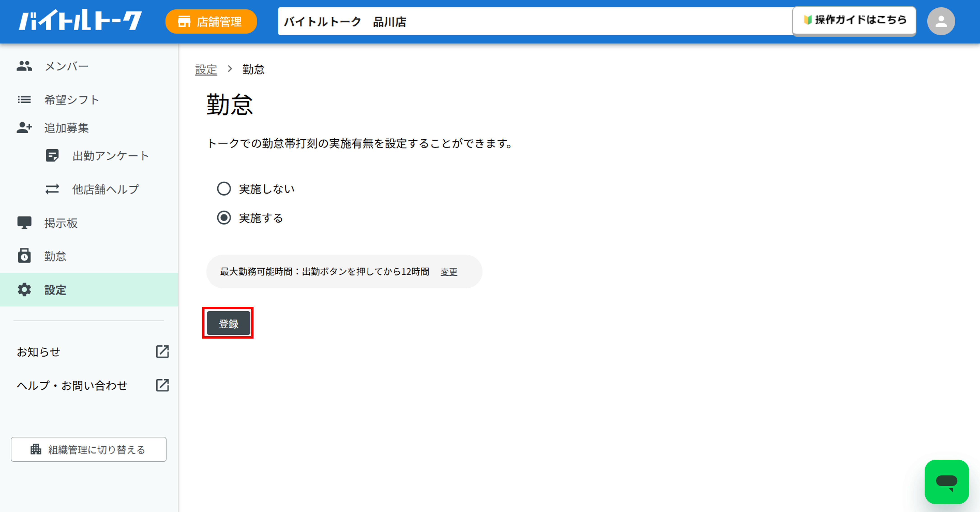
Task: Click 組織管理に切り替える button
Action: click(x=89, y=449)
